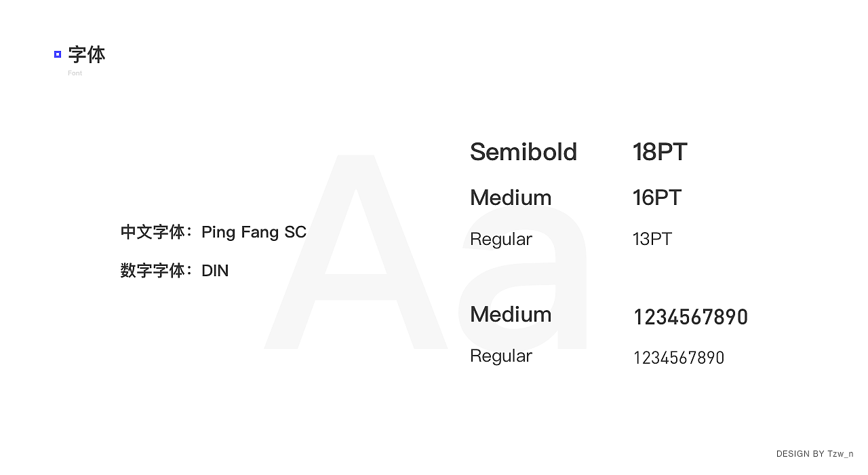
Task: Click the Medium label beside bold digits
Action: 511,314
